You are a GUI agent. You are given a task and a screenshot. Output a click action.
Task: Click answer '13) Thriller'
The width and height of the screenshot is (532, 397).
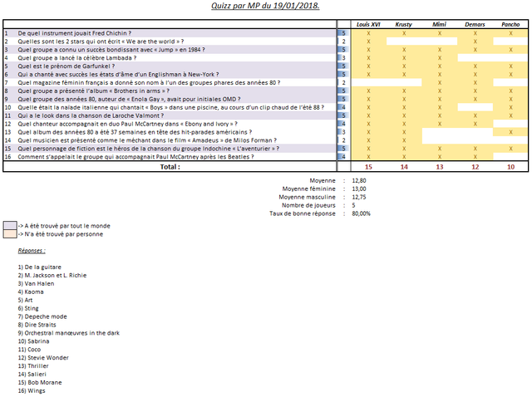click(x=33, y=366)
